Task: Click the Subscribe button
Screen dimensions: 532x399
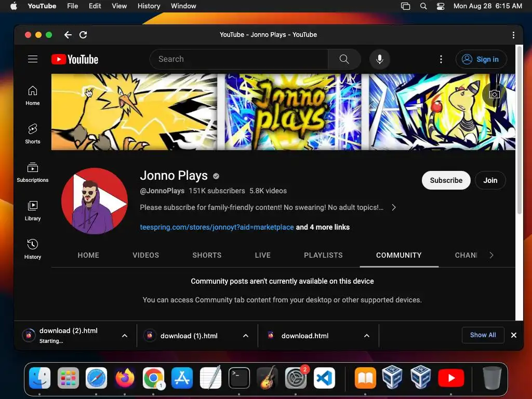Action: pos(446,180)
